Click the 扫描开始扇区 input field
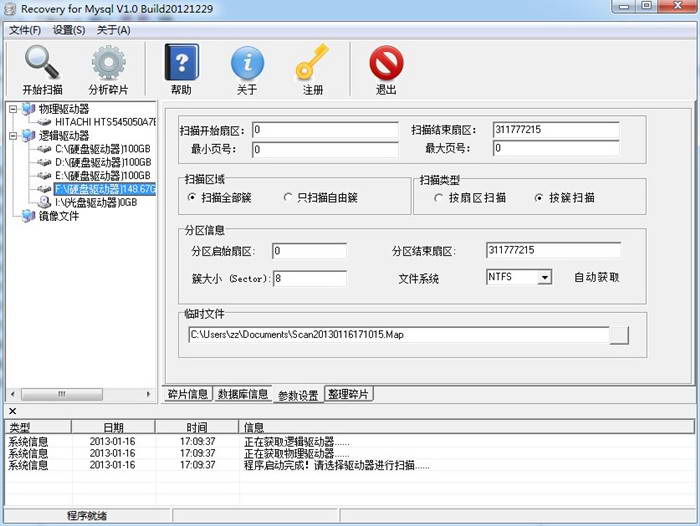The height and width of the screenshot is (526, 700). click(x=325, y=130)
